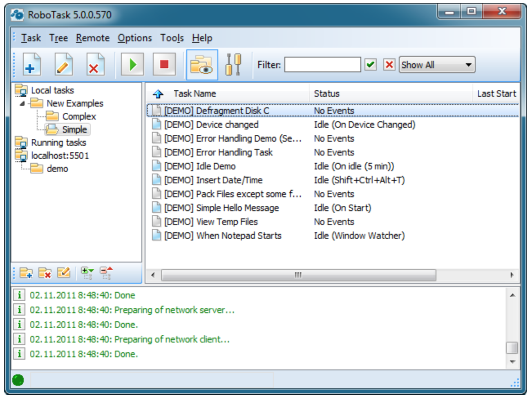Viewport: 532px width, 396px height.
Task: Click the New Task toolbar icon
Action: [x=31, y=64]
